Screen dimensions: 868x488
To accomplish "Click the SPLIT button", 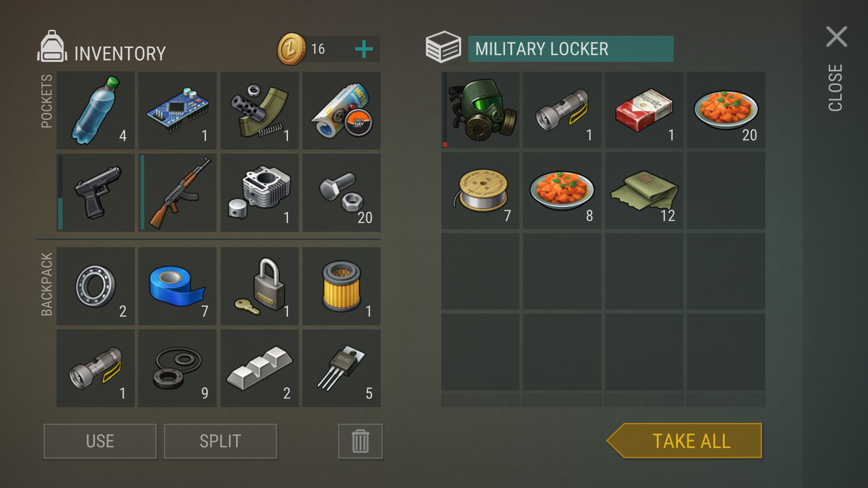I will (x=220, y=441).
